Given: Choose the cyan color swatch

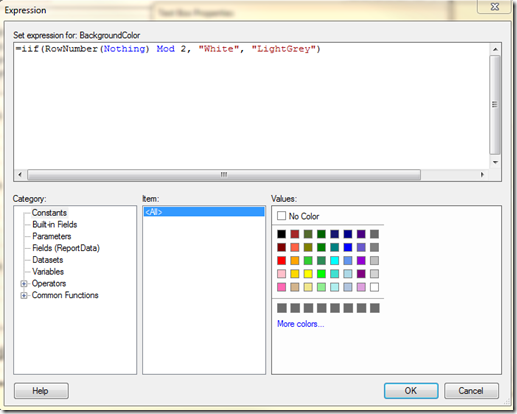Looking at the screenshot, I should pos(335,260).
